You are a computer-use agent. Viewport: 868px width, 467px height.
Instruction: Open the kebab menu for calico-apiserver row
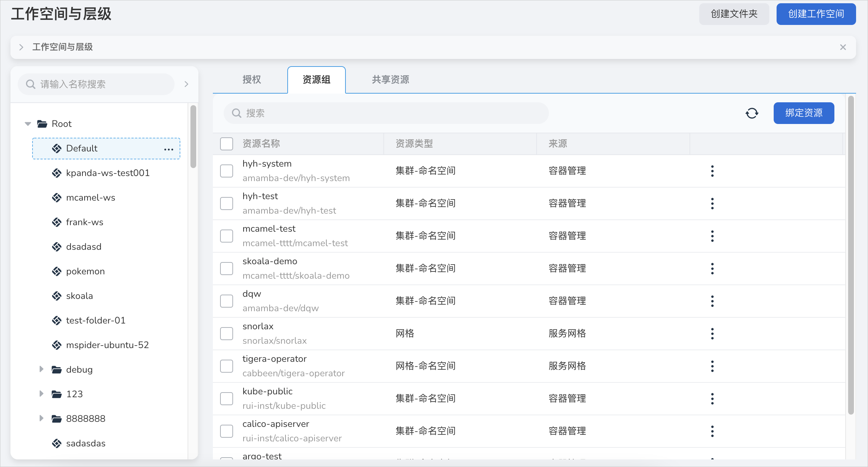712,431
